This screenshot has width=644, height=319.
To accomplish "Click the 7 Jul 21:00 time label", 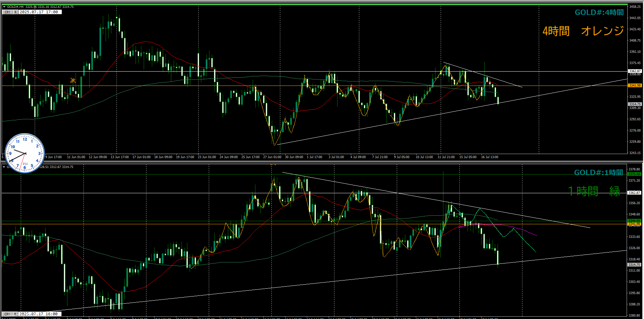I will pyautogui.click(x=380, y=157).
